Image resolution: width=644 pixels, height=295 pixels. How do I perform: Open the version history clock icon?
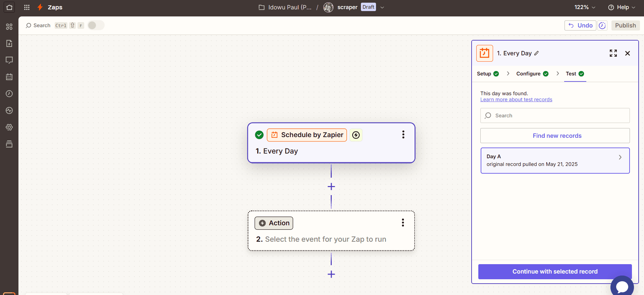coord(602,25)
